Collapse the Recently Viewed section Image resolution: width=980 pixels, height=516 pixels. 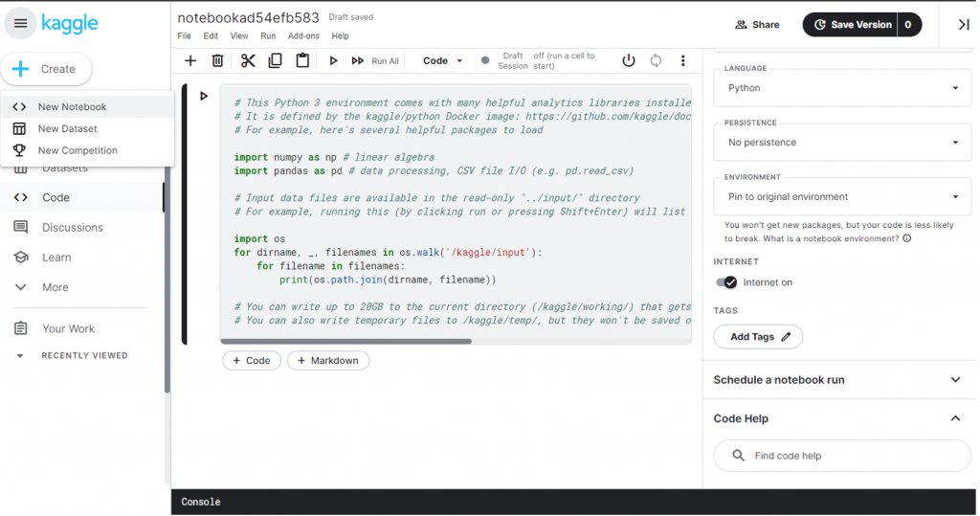pyautogui.click(x=20, y=356)
